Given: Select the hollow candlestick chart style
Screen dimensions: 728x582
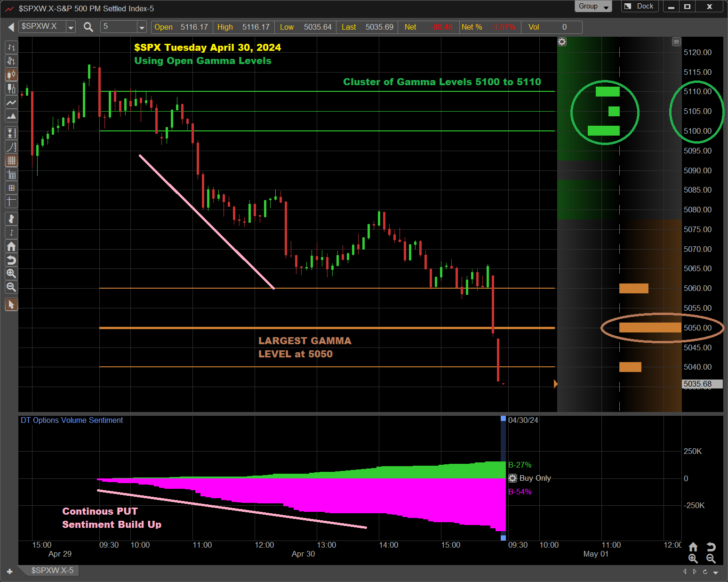Looking at the screenshot, I should point(11,88).
